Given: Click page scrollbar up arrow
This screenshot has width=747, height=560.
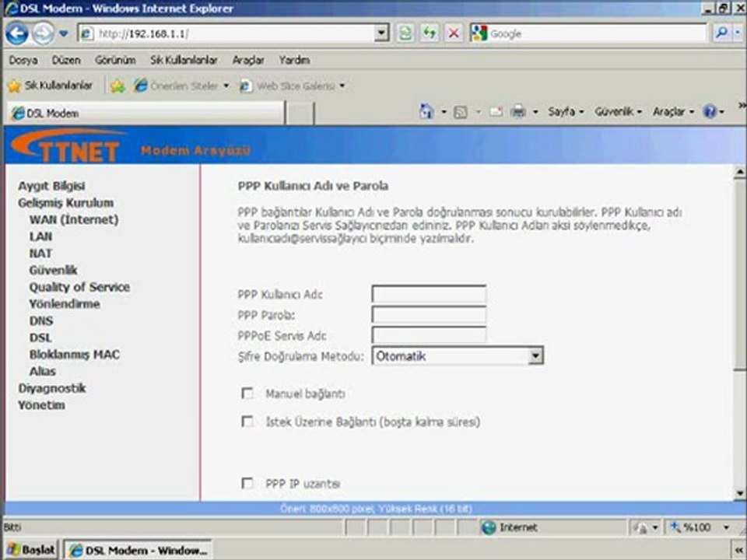Looking at the screenshot, I should tap(739, 171).
